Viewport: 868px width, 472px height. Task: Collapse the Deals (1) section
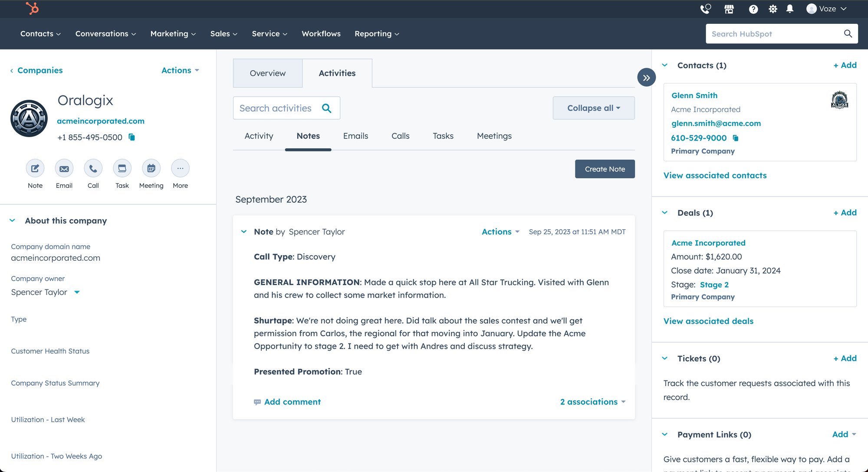[665, 213]
